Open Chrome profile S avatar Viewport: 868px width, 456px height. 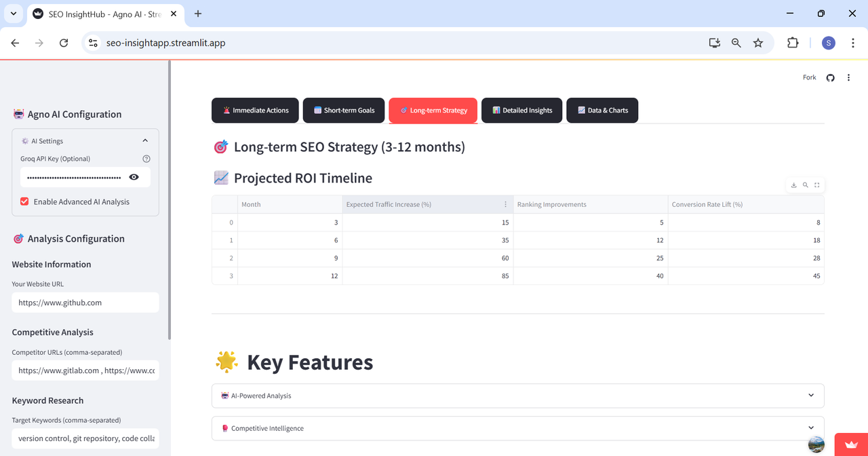click(x=829, y=43)
